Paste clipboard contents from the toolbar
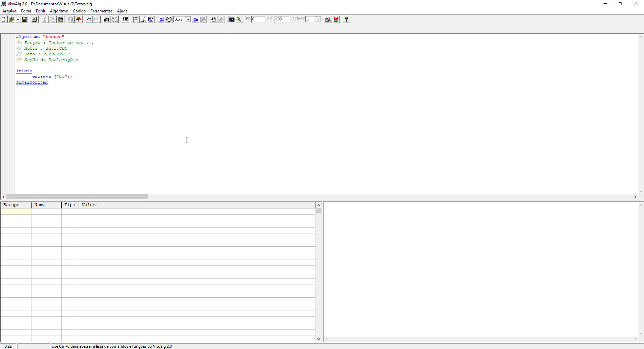The width and height of the screenshot is (644, 349). (60, 19)
